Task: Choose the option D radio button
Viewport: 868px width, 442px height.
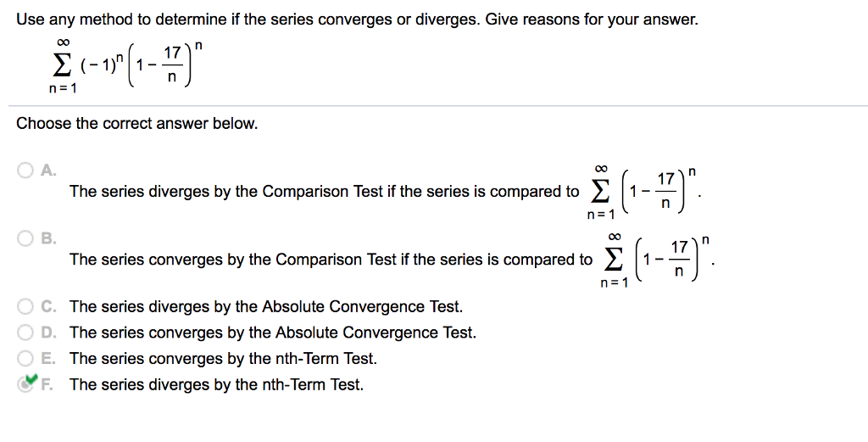Action: (x=25, y=333)
